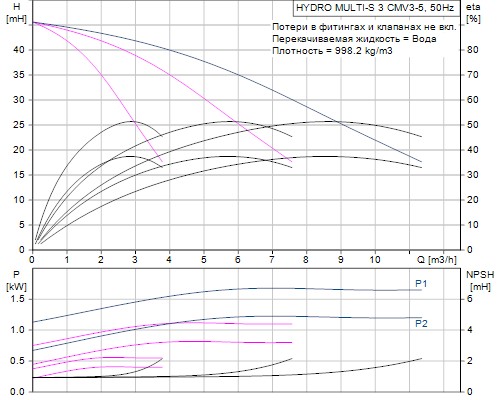Select the 1.5 value on the kW axis
The image size is (500, 400).
(x=18, y=299)
